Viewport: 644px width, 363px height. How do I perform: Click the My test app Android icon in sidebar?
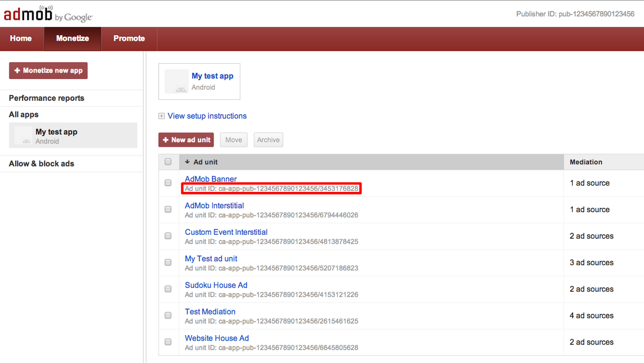[x=23, y=135]
